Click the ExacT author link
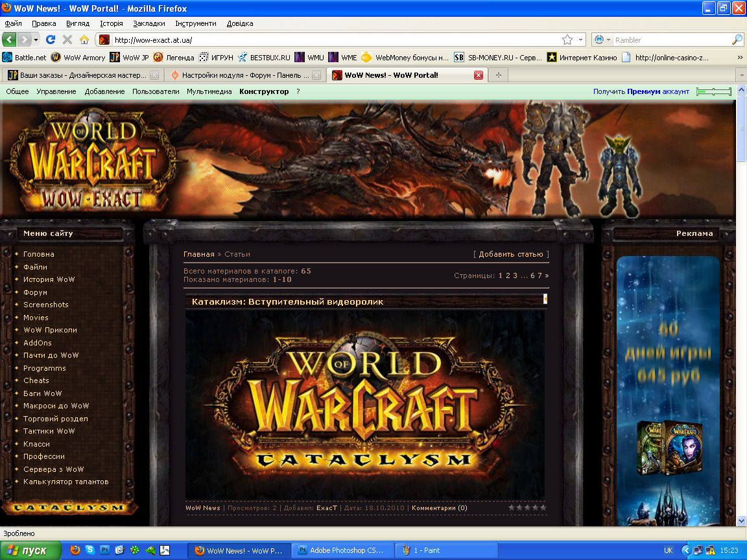 tap(327, 508)
